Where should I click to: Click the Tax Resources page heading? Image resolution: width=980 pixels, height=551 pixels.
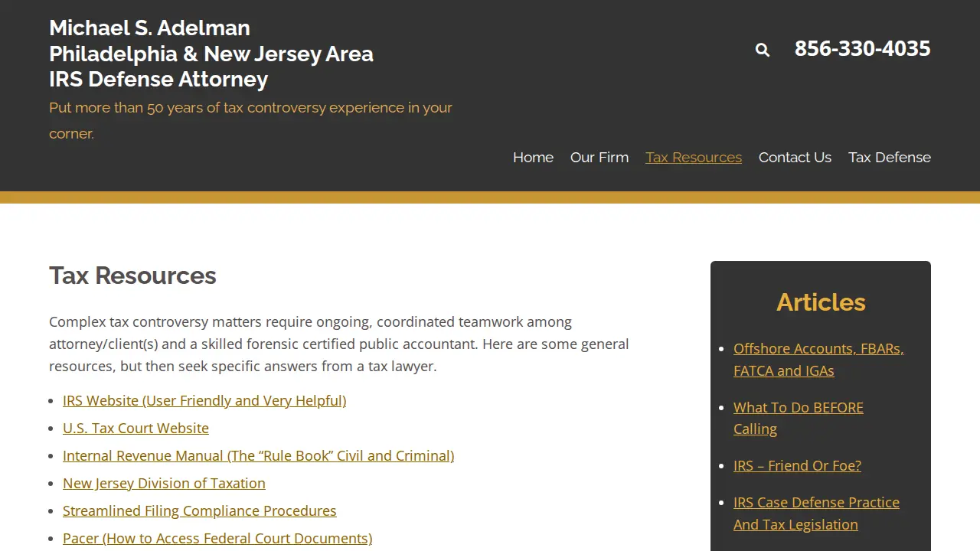(x=132, y=275)
